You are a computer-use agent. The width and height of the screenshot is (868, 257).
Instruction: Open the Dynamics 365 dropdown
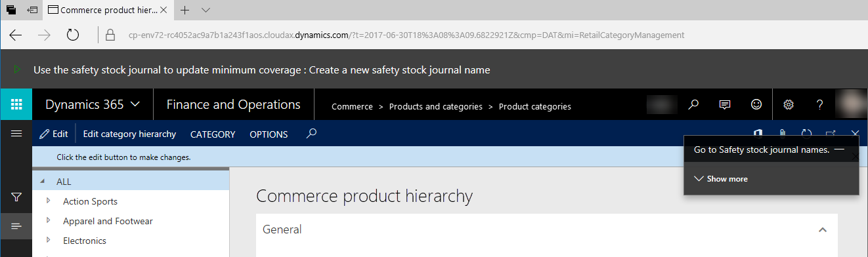92,104
